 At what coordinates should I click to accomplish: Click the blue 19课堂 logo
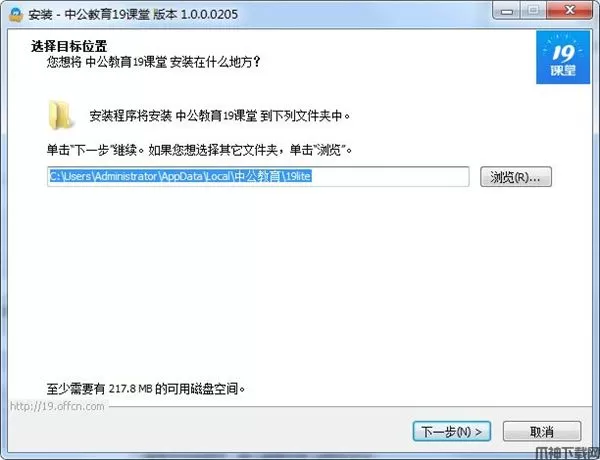coord(563,57)
